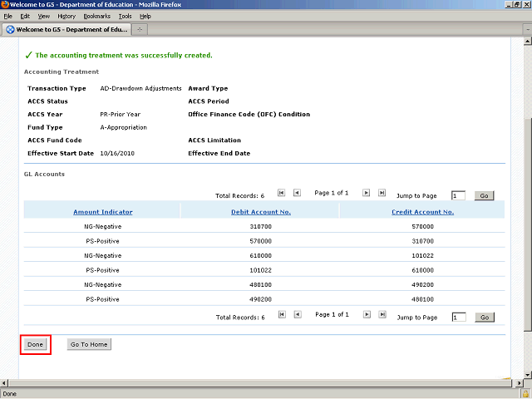Viewport: 532px width, 399px height.
Task: Jump to last page in top pagination
Action: pos(382,193)
